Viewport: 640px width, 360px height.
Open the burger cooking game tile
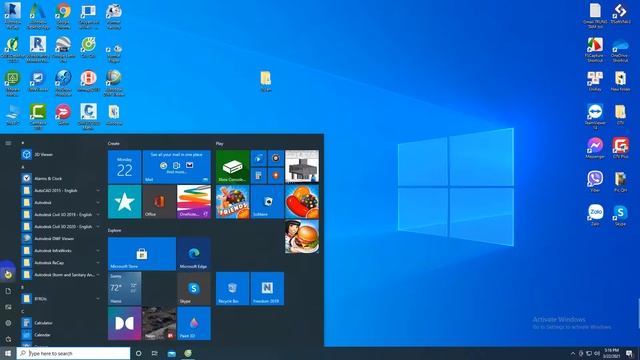click(x=302, y=236)
